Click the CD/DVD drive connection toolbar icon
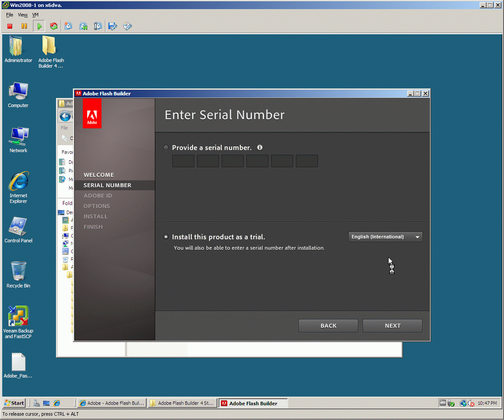Image resolution: width=504 pixels, height=420 pixels. 127,26
